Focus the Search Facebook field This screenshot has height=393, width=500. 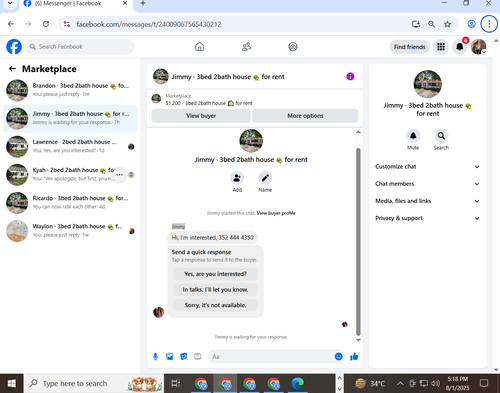tap(80, 47)
